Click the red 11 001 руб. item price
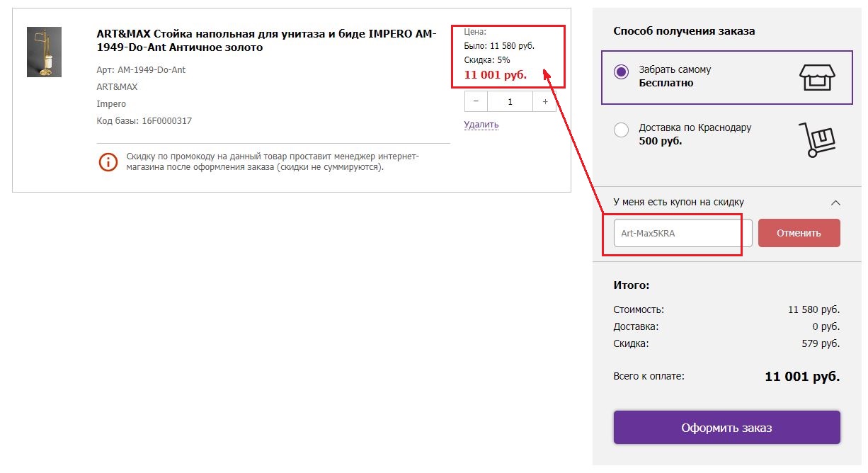Screen dimensions: 868x473 [496, 74]
